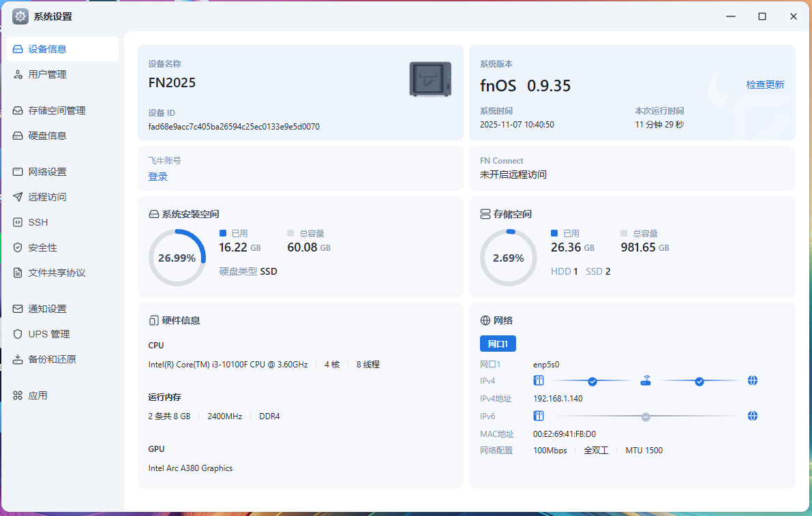Click the system settings gear icon

point(20,16)
